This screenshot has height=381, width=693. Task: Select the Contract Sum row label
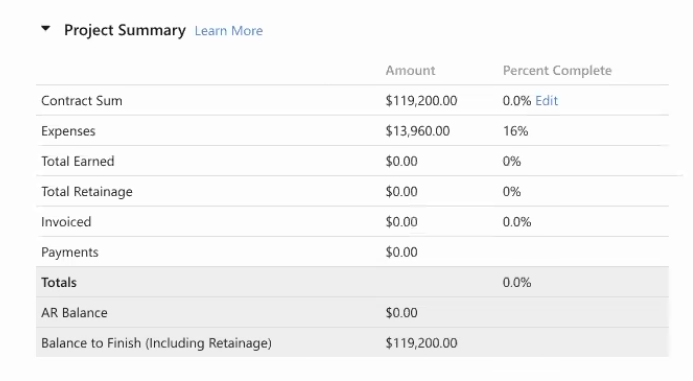click(x=82, y=101)
